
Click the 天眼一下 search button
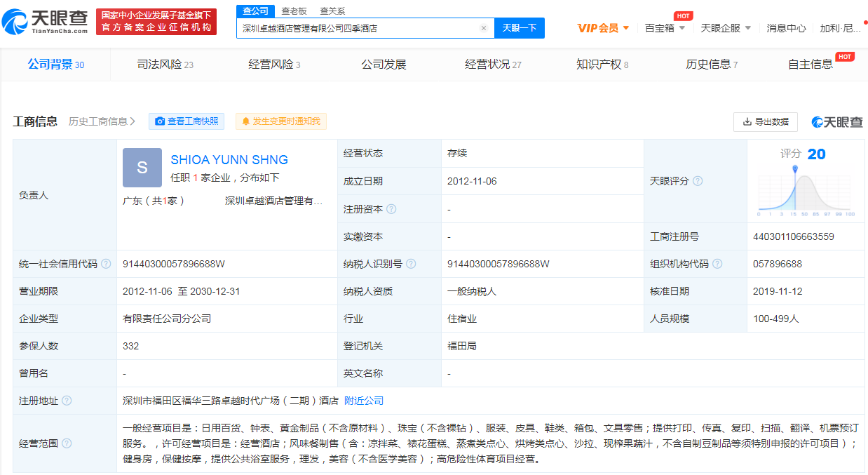520,28
